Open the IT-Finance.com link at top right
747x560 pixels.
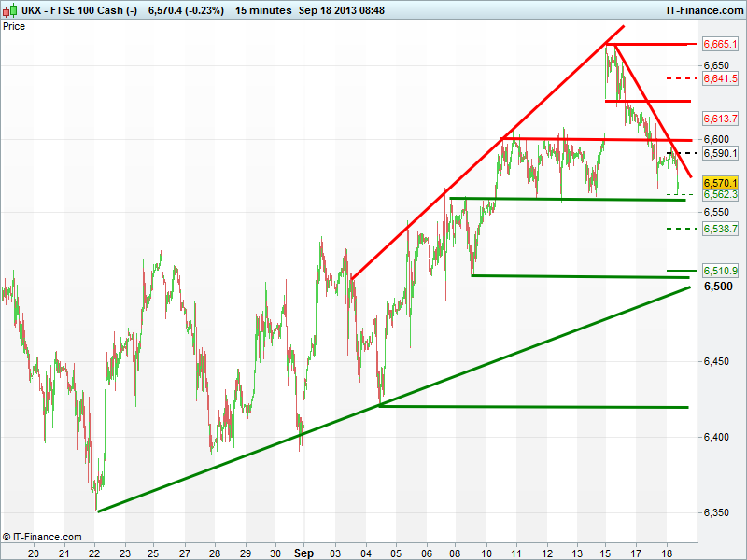point(704,10)
